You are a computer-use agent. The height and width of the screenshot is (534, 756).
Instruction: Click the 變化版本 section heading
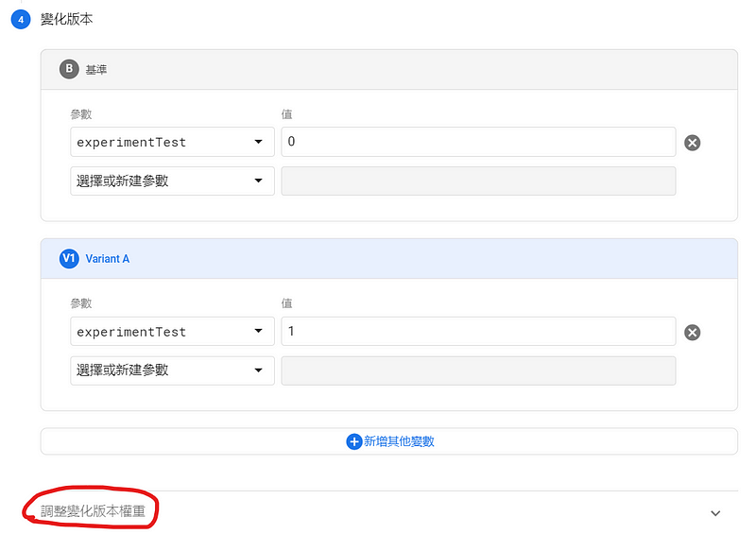tap(66, 19)
